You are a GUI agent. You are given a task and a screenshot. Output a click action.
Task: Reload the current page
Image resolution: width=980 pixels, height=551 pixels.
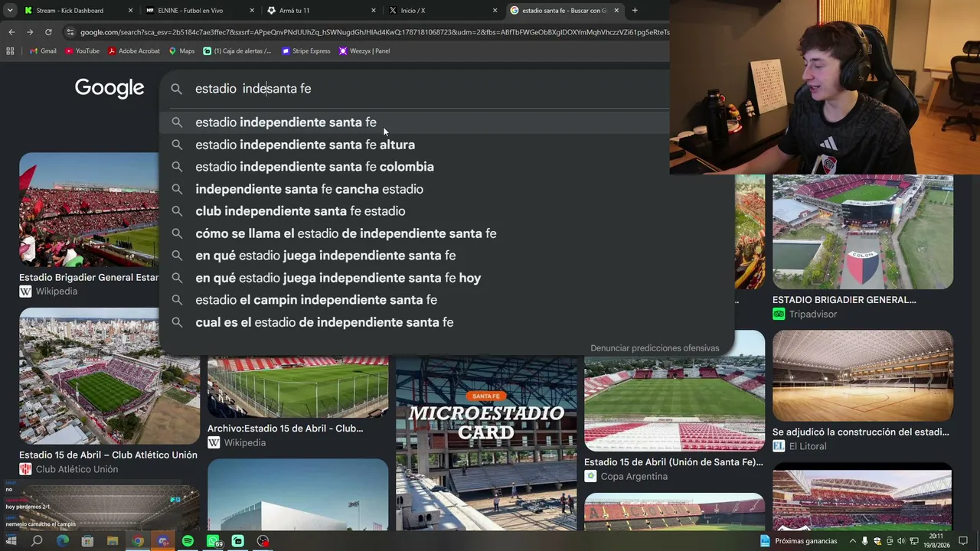pyautogui.click(x=48, y=32)
